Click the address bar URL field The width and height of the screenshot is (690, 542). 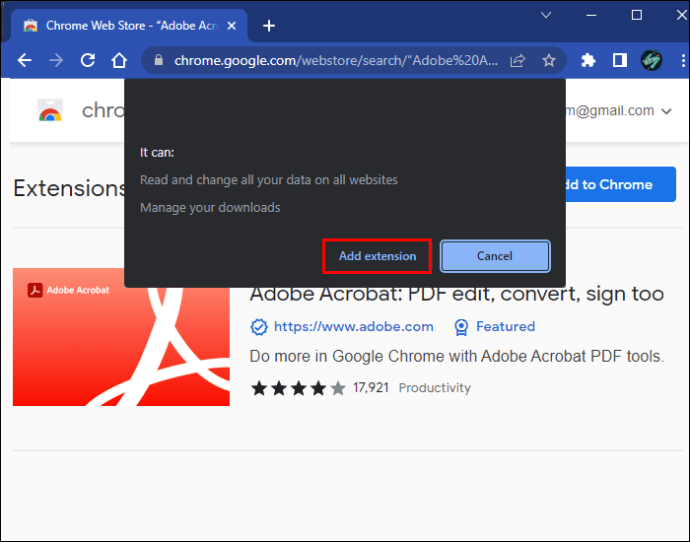tap(336, 60)
